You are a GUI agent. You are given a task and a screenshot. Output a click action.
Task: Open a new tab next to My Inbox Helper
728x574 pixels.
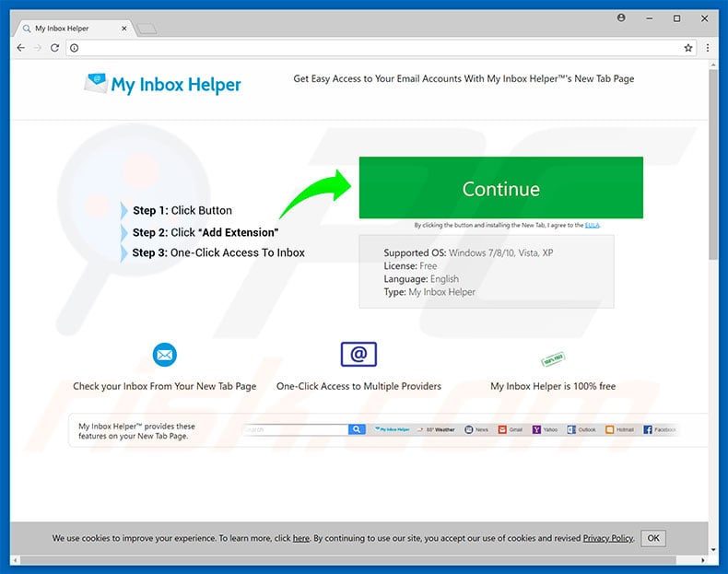coord(147,29)
